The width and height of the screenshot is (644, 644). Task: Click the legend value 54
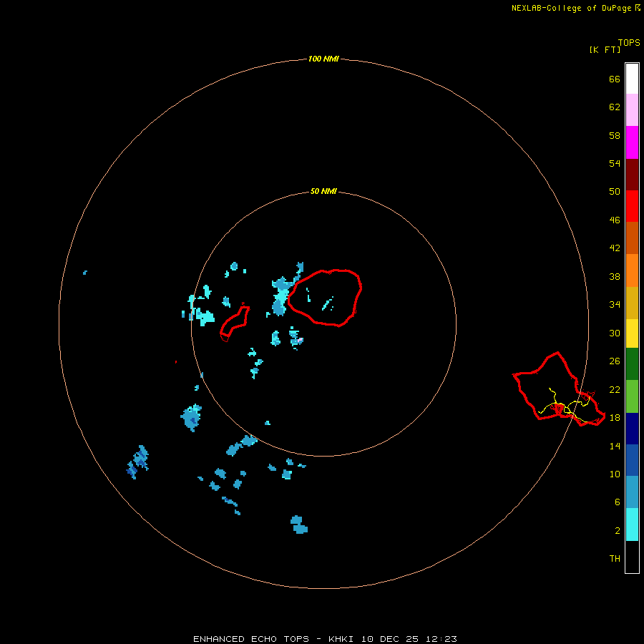pyautogui.click(x=615, y=163)
